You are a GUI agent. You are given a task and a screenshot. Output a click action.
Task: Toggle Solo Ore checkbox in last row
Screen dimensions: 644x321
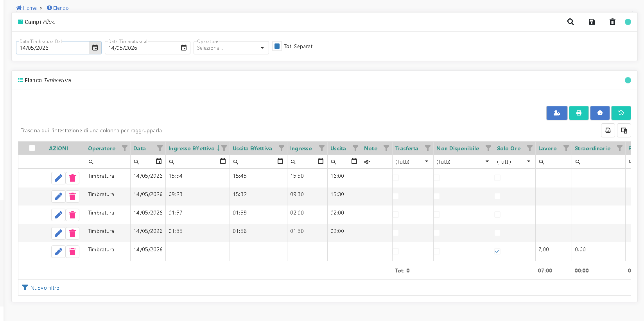(497, 251)
